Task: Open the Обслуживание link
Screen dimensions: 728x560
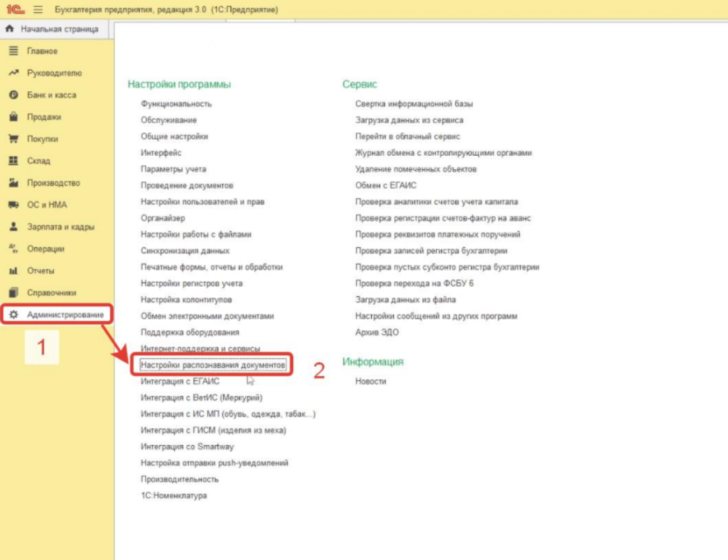Action: [x=169, y=120]
